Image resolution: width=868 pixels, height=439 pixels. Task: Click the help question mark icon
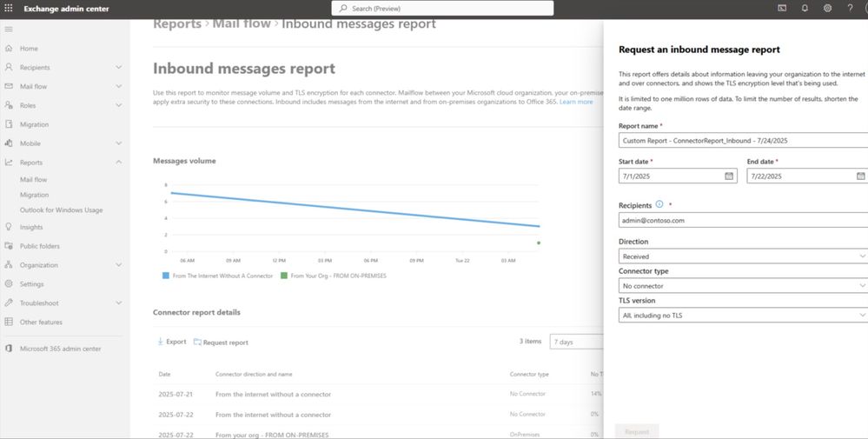(x=850, y=9)
